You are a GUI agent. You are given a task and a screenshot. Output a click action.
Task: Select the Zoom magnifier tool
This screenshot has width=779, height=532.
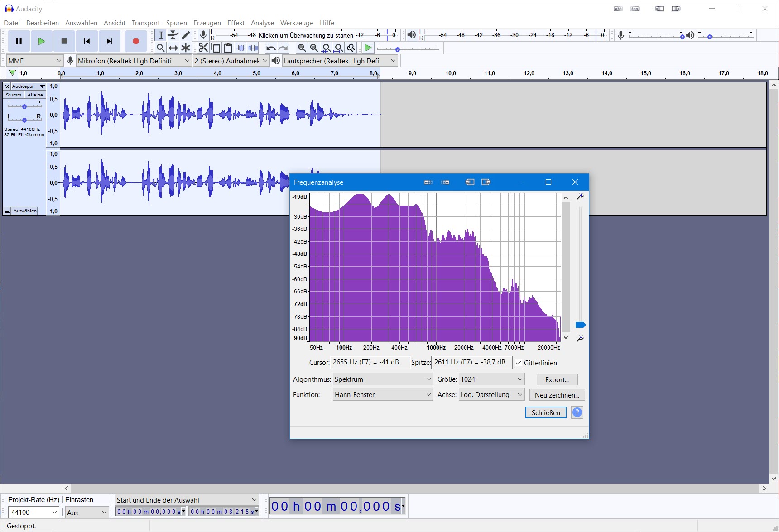pos(161,48)
